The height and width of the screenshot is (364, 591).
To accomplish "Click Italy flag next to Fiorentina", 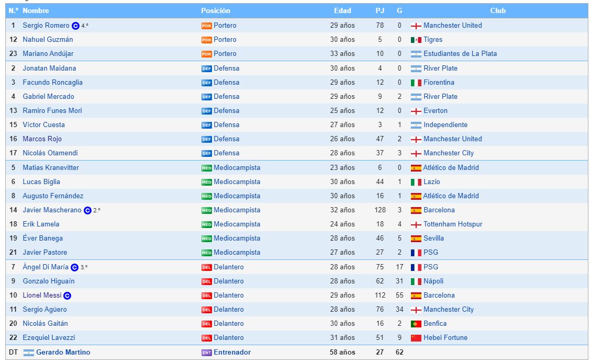I will click(x=416, y=83).
